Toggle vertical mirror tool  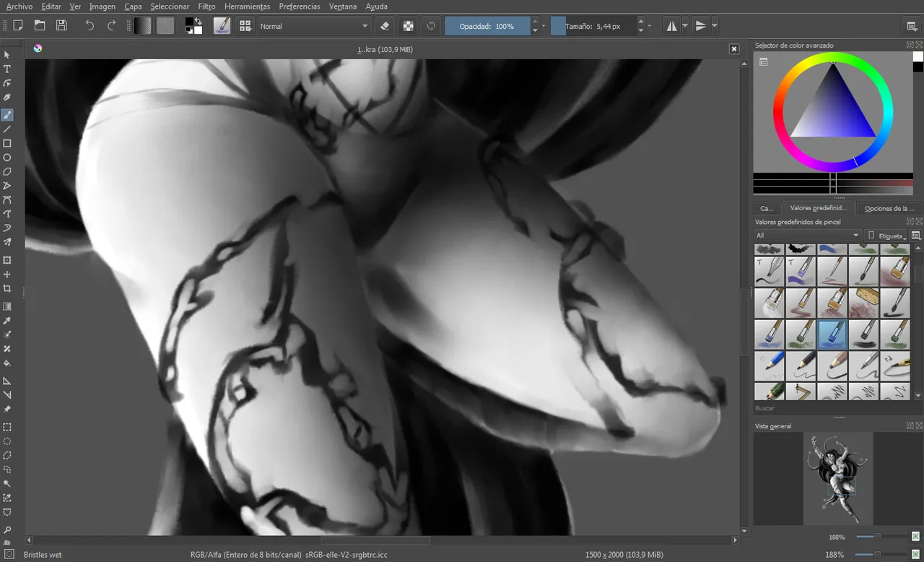[700, 26]
